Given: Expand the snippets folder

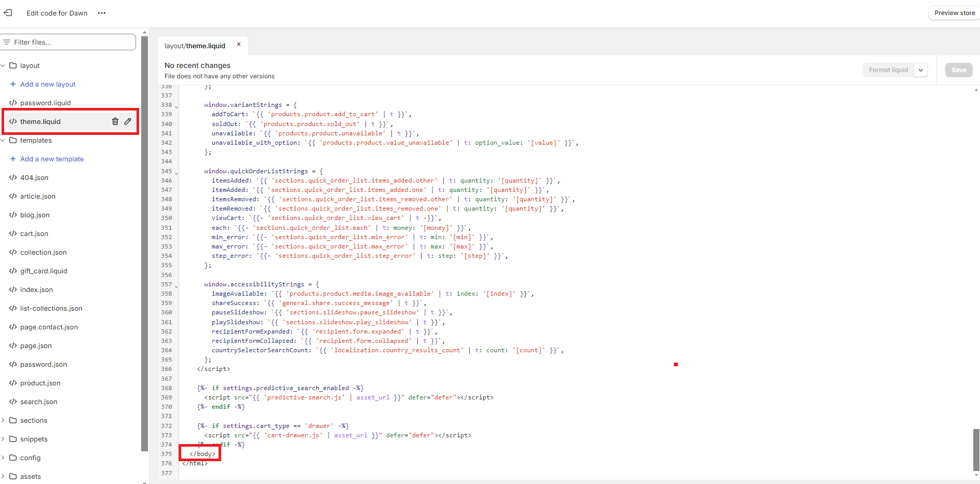Looking at the screenshot, I should pyautogui.click(x=3, y=439).
